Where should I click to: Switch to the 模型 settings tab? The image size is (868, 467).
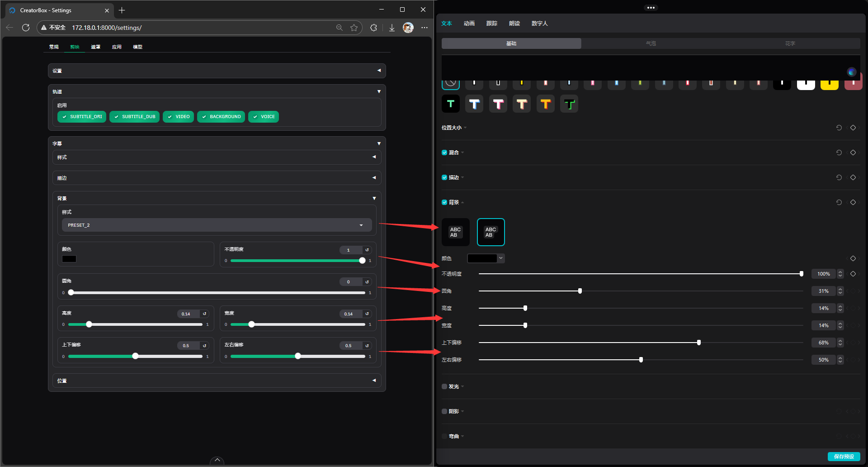pos(137,47)
